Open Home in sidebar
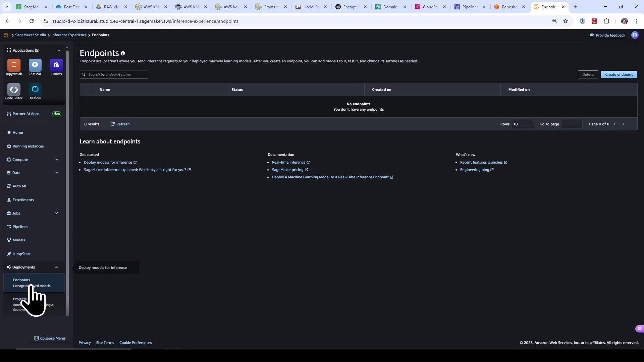 [x=15, y=132]
